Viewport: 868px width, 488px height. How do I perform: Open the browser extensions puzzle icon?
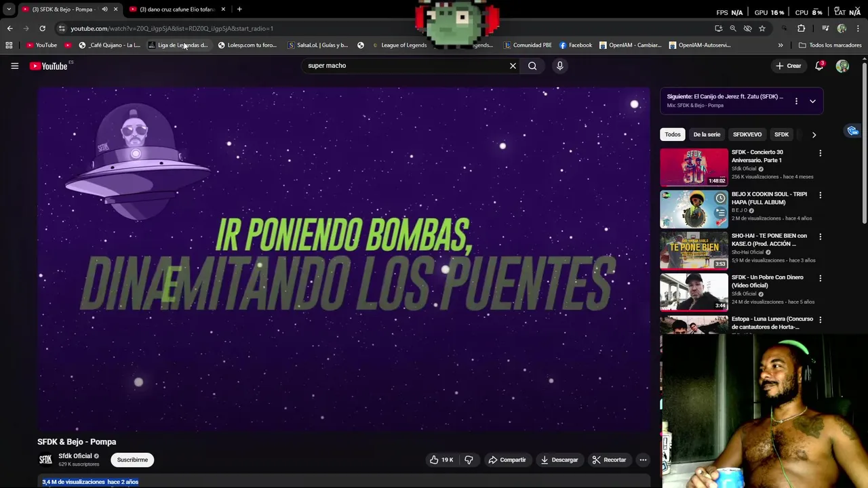click(801, 28)
